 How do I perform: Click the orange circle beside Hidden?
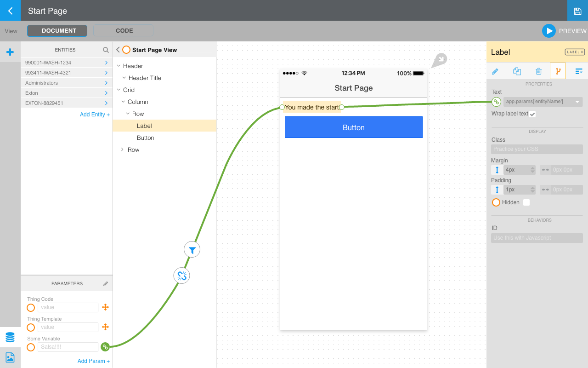[x=496, y=202]
